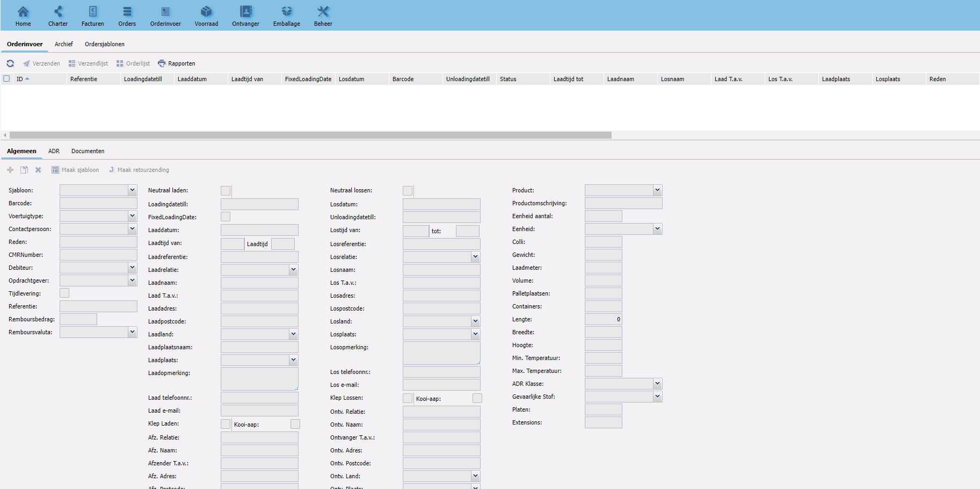Expand the Product dropdown
980x489 pixels.
pyautogui.click(x=657, y=190)
